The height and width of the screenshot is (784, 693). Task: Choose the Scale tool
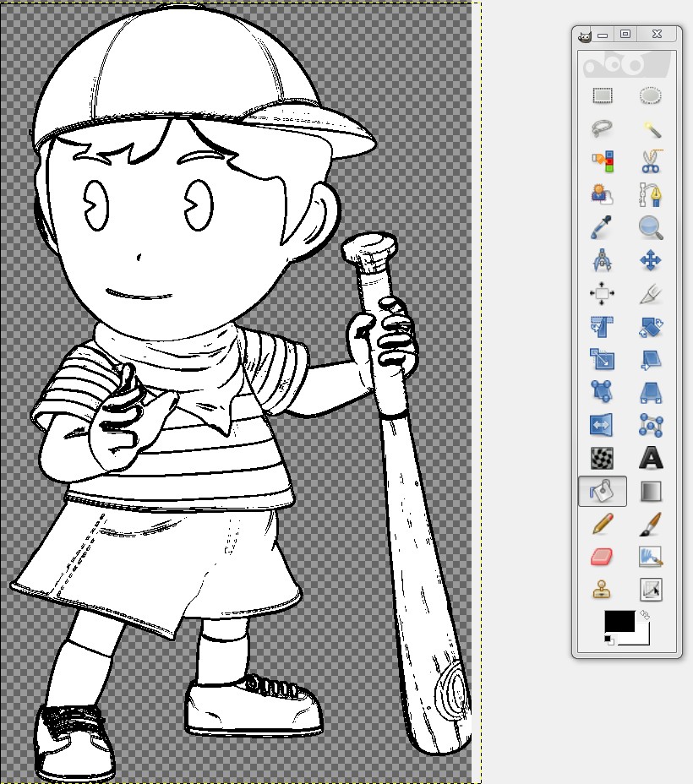coord(602,360)
